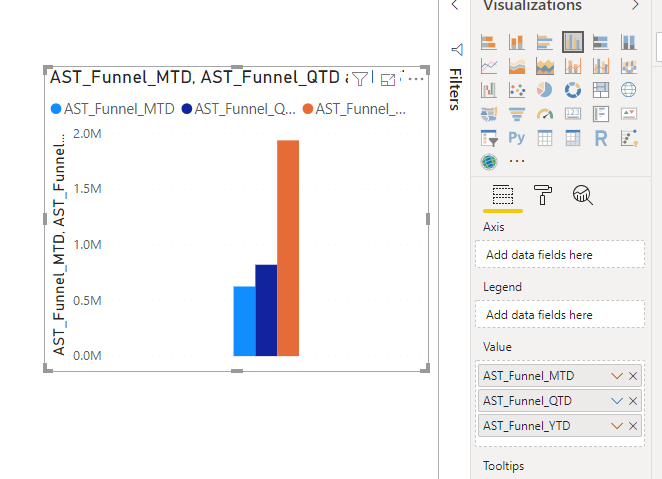Open the chart's More options menu

[416, 79]
